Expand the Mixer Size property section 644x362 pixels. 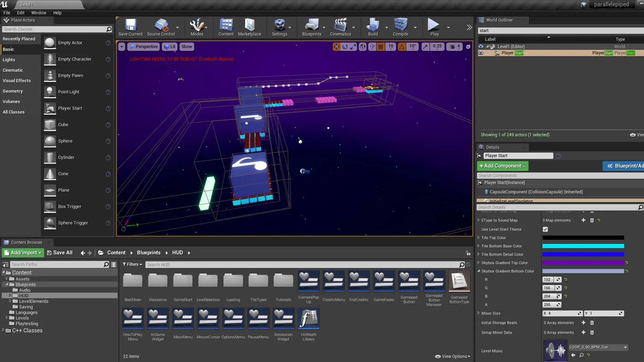(479, 313)
